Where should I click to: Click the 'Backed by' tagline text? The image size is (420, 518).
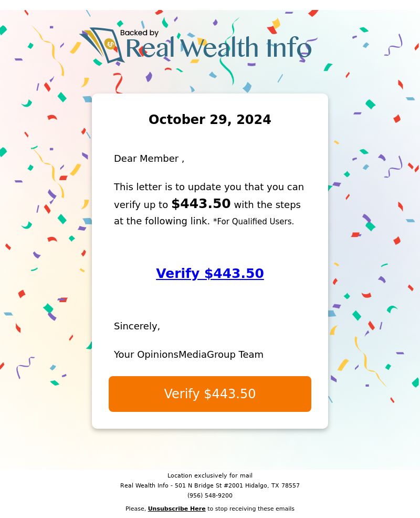[x=139, y=33]
